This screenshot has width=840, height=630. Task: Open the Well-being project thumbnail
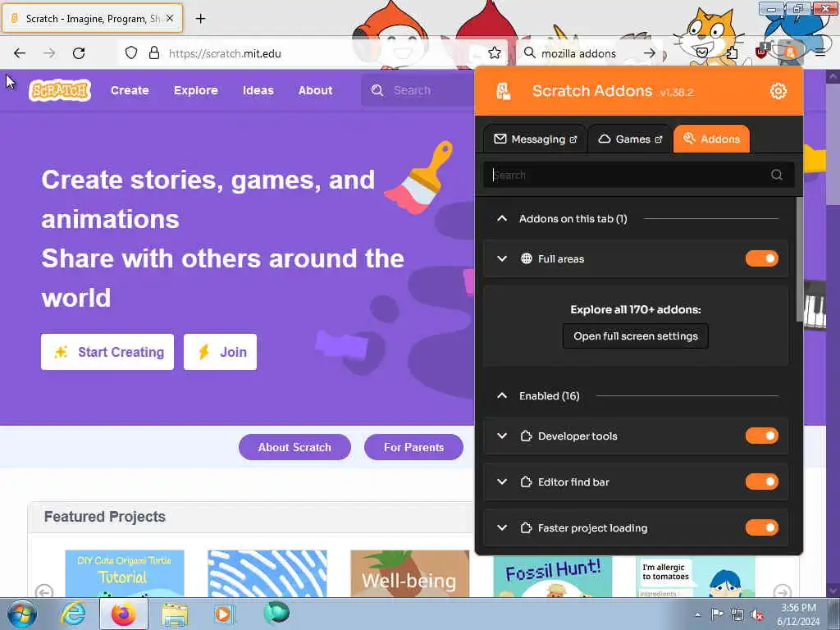pos(410,573)
